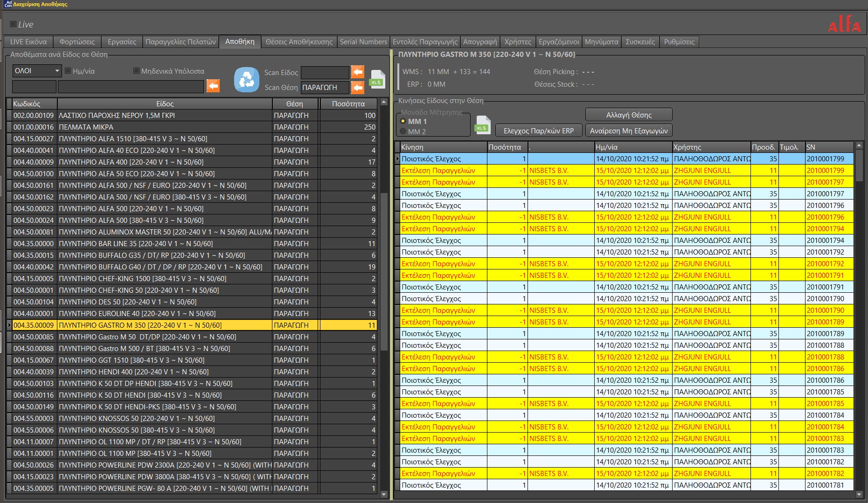Toggle the Live checkbox
Viewport: 868px width, 503px height.
[13, 24]
